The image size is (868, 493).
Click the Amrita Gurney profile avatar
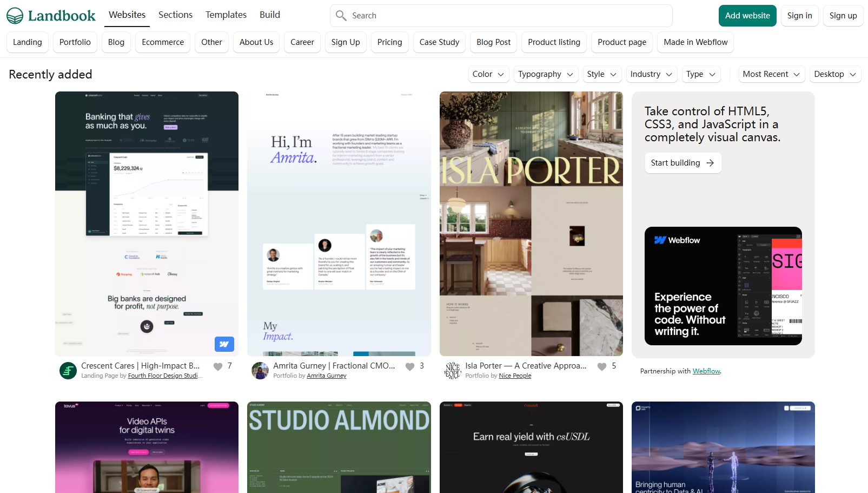(260, 371)
